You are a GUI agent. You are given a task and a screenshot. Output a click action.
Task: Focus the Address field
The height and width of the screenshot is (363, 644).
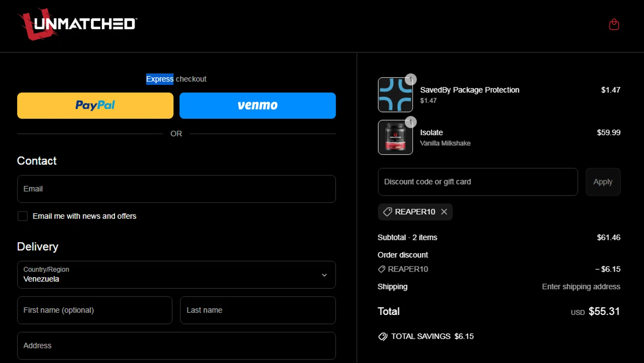(176, 346)
